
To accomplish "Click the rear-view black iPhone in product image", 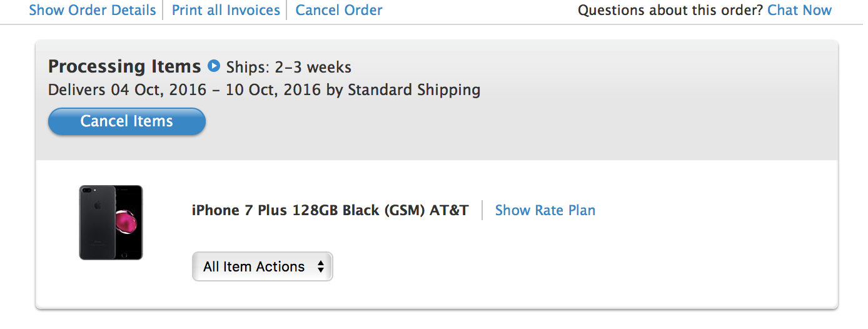I will coord(97,222).
